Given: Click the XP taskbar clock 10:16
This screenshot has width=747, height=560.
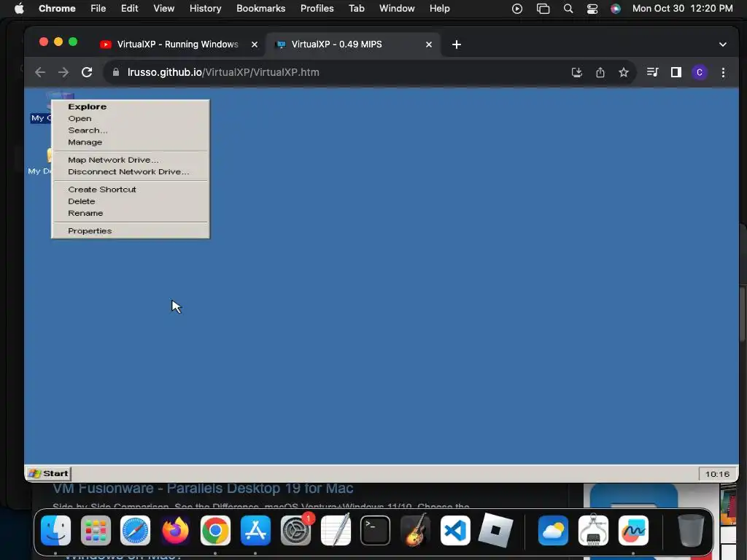Looking at the screenshot, I should pyautogui.click(x=717, y=474).
